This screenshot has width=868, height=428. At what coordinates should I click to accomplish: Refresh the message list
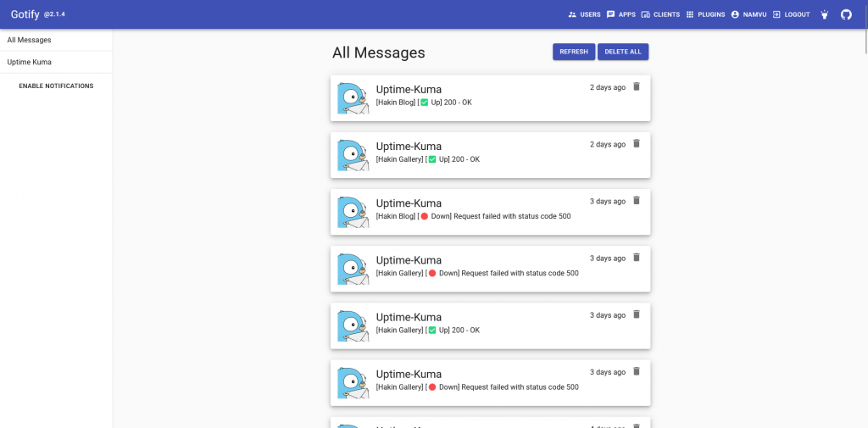click(x=574, y=52)
